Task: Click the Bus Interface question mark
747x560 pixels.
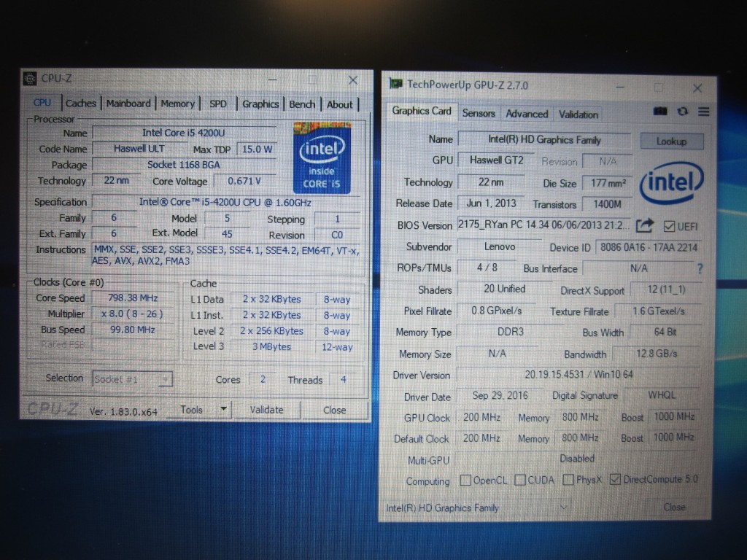Action: (x=700, y=268)
